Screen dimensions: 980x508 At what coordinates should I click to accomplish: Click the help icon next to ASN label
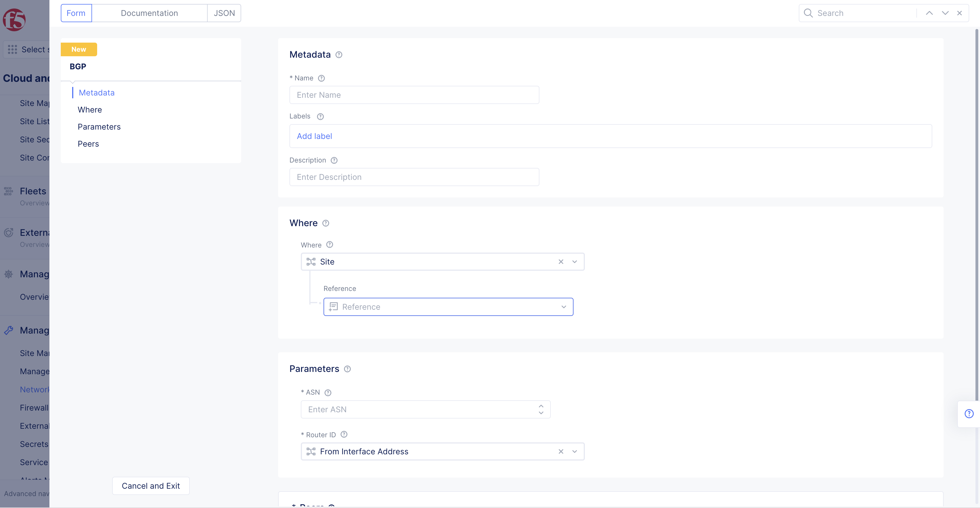click(x=328, y=393)
